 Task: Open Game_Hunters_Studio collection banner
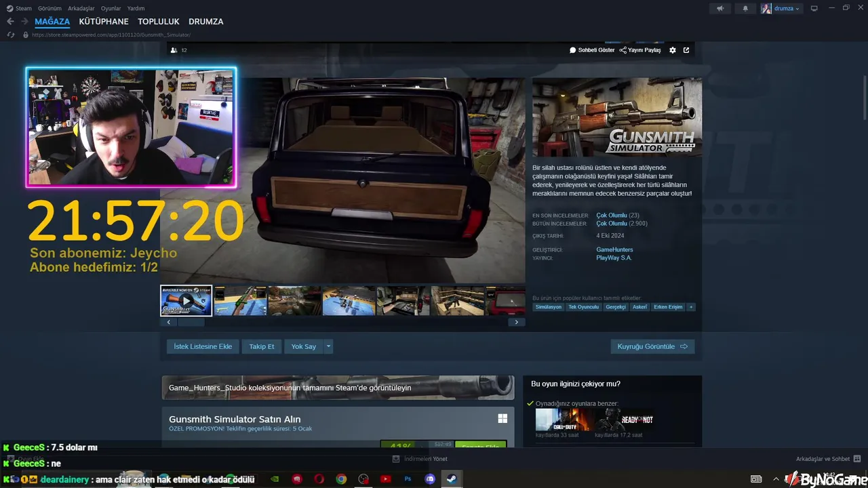coord(338,388)
